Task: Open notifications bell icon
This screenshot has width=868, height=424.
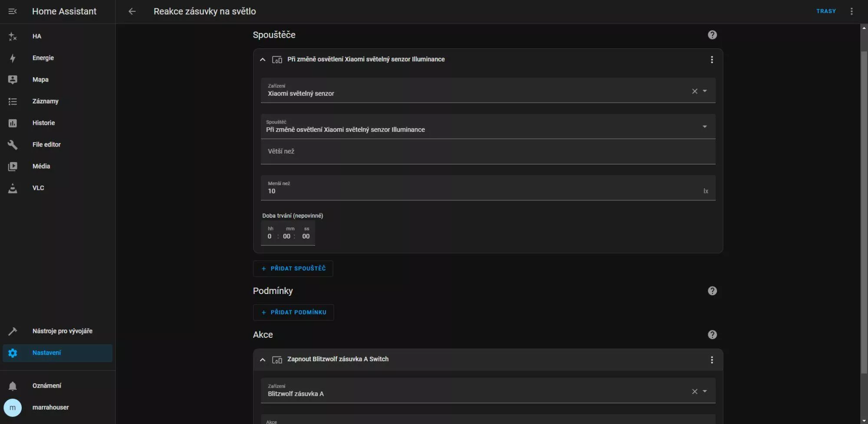Action: tap(13, 386)
